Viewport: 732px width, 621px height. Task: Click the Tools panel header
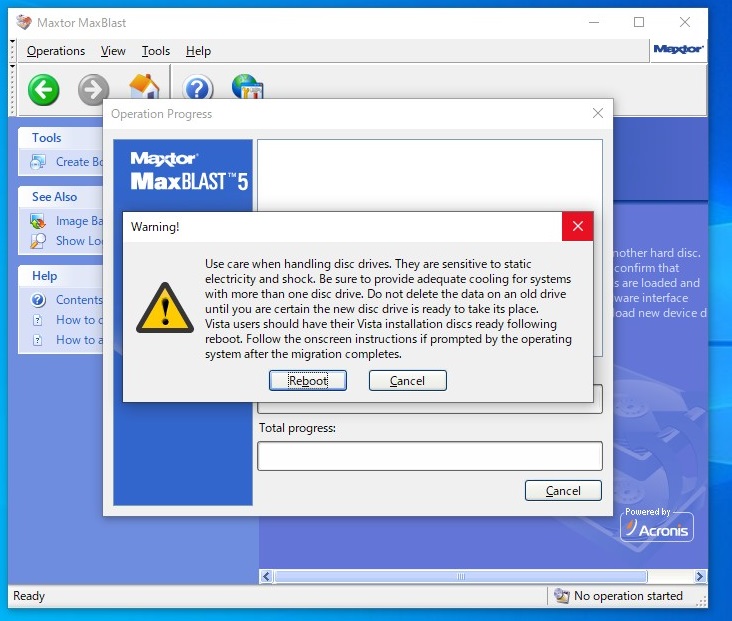(61, 138)
